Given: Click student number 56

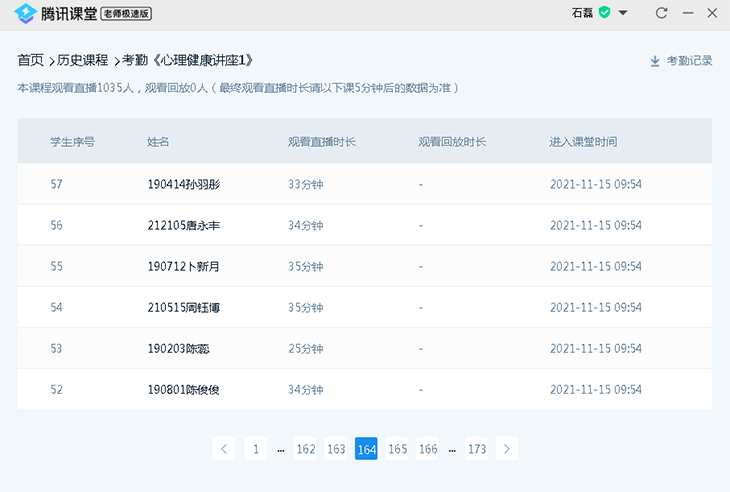Looking at the screenshot, I should pos(56,225).
